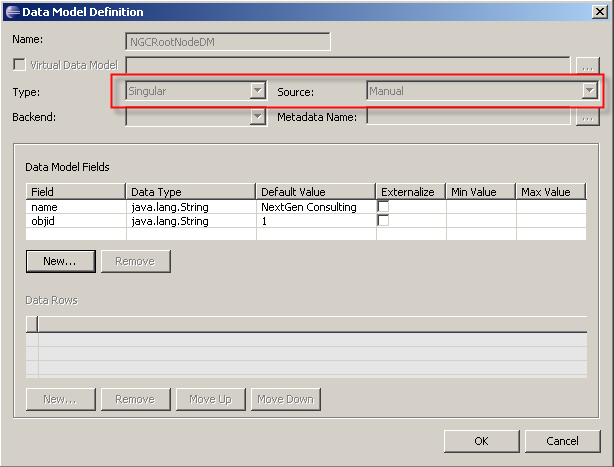Viewport: 614px width, 467px height.
Task: Click browse button beside Metadata Name field
Action: pyautogui.click(x=588, y=117)
